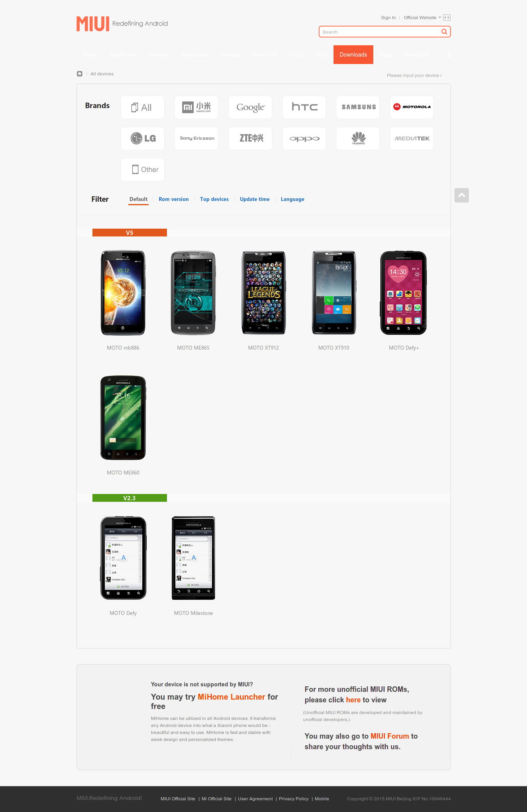Open the MIUI Forum link
Image resolution: width=527 pixels, height=812 pixels.
390,736
